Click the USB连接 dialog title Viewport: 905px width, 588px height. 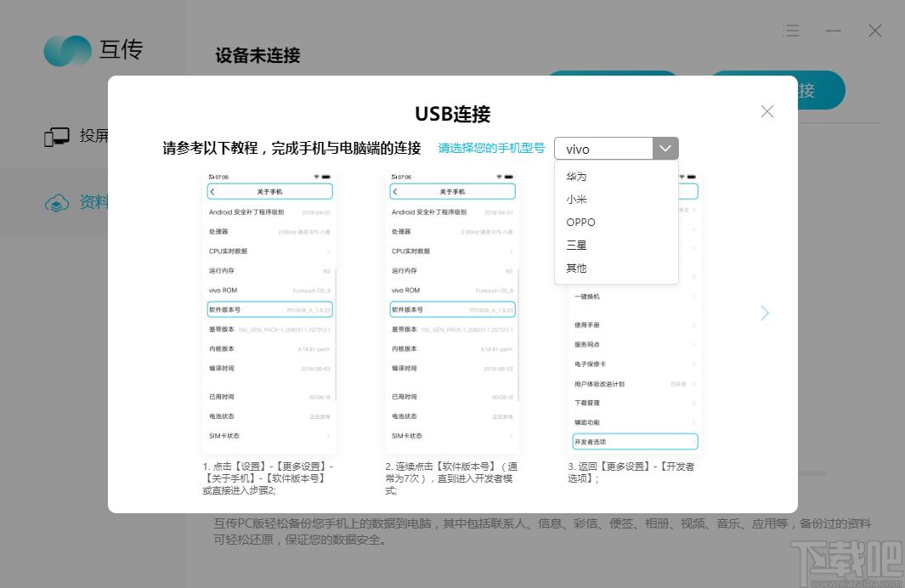[452, 114]
